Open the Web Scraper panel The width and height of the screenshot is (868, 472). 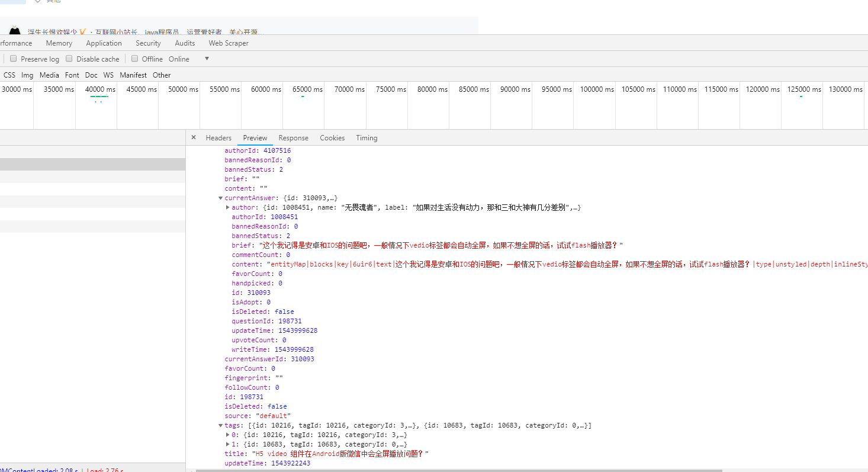(x=229, y=43)
